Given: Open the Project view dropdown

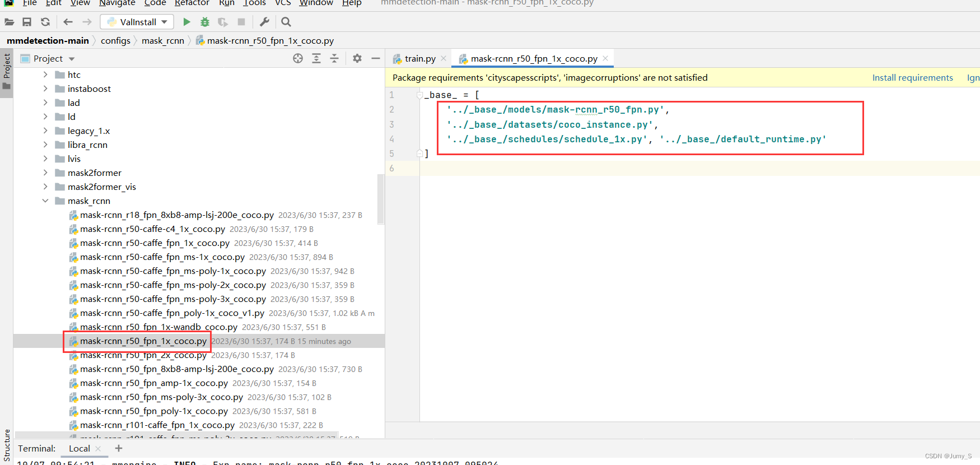Looking at the screenshot, I should tap(71, 59).
